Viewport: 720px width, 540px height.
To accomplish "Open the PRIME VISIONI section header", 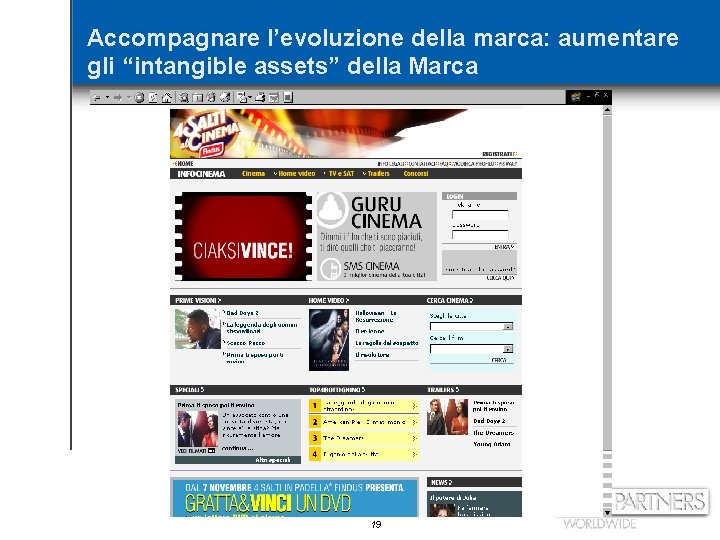I will click(x=198, y=300).
